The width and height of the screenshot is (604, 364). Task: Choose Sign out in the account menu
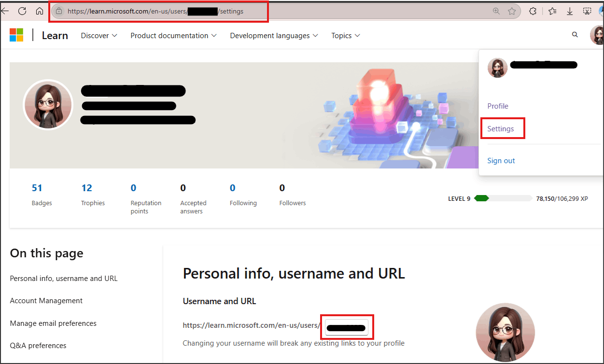point(501,161)
